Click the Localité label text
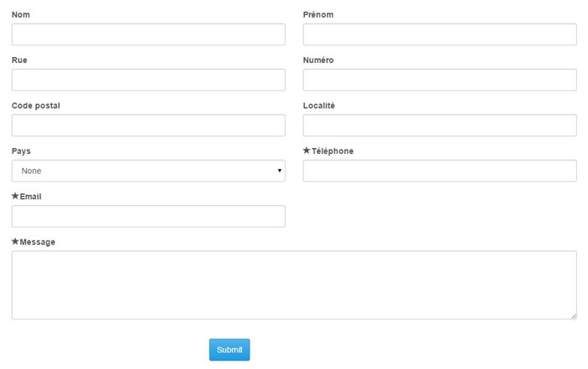Screen dimensions: 588x369 [x=318, y=105]
